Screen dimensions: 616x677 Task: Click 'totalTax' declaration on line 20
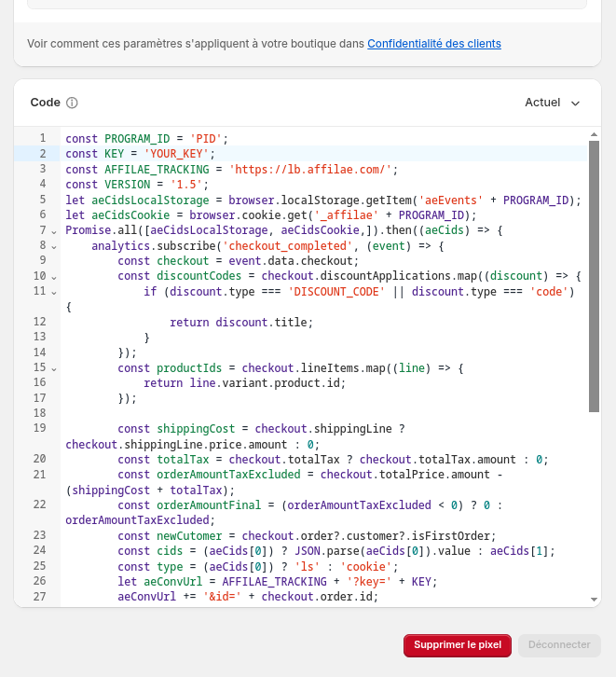(x=183, y=460)
